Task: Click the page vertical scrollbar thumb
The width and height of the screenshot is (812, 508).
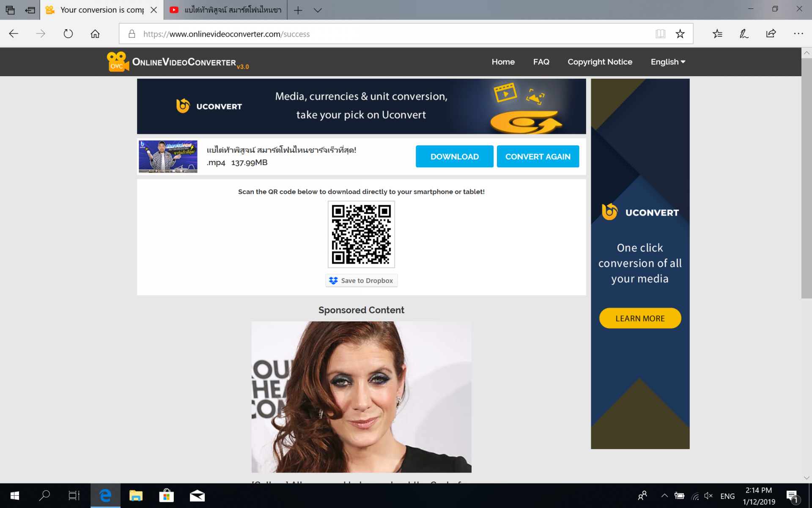Action: tap(807, 178)
